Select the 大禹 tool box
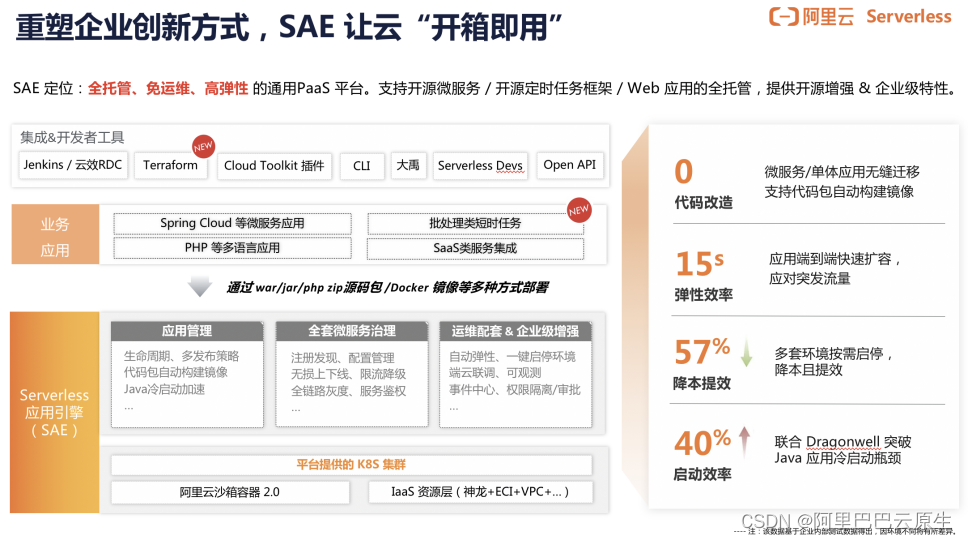This screenshot has width=968, height=540. 408,165
